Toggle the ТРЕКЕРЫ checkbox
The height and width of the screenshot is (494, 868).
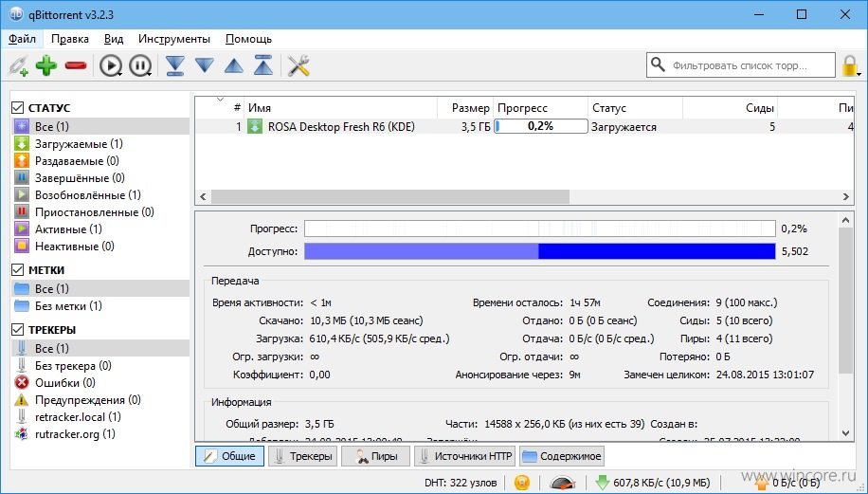(x=18, y=330)
